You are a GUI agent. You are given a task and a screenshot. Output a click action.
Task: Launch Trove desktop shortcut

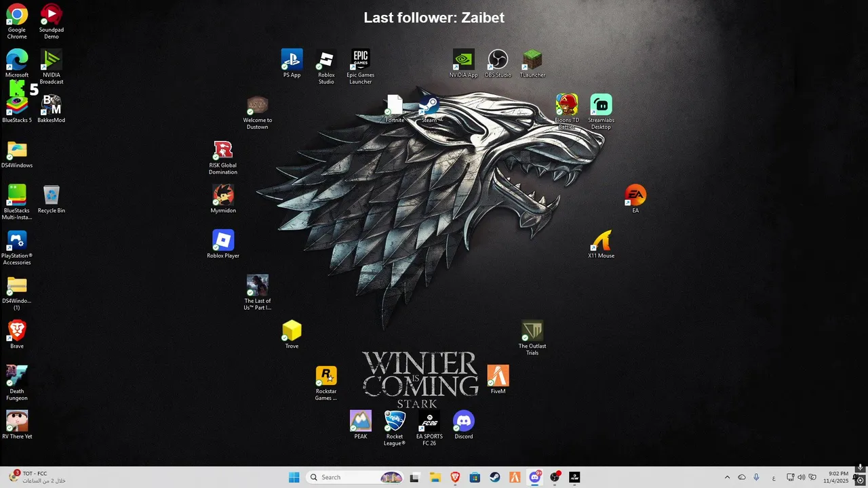click(x=292, y=335)
